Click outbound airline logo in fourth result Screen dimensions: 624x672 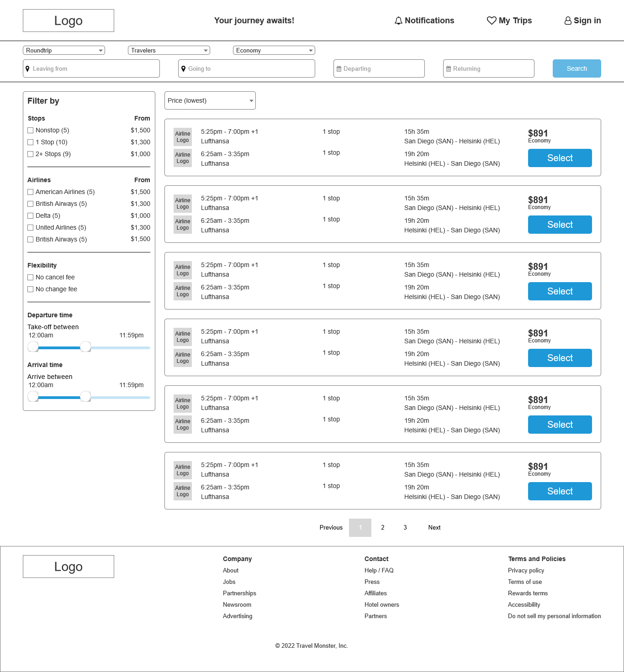(183, 337)
